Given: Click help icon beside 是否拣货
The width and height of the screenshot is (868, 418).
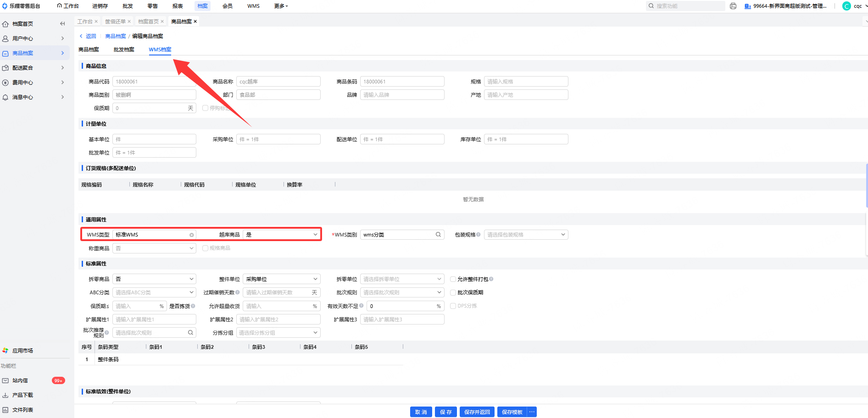Looking at the screenshot, I should [x=193, y=306].
